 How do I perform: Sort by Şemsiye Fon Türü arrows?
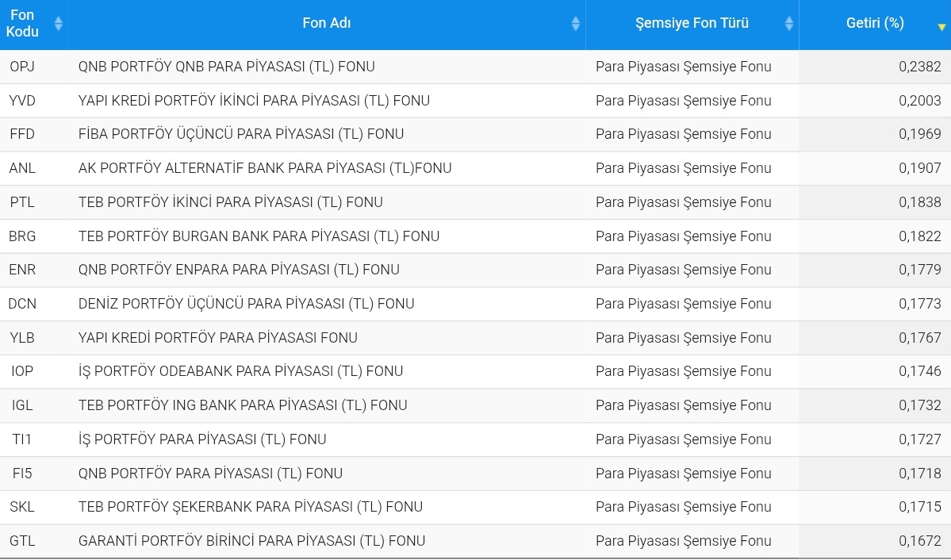tap(789, 24)
